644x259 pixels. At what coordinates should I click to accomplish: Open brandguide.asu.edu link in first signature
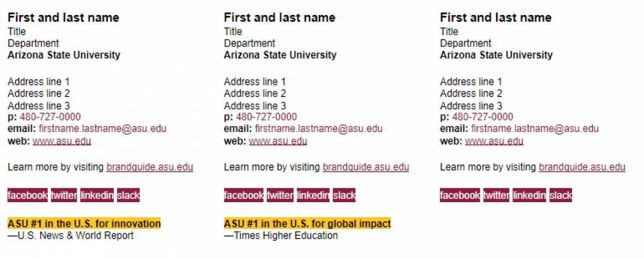pos(150,167)
